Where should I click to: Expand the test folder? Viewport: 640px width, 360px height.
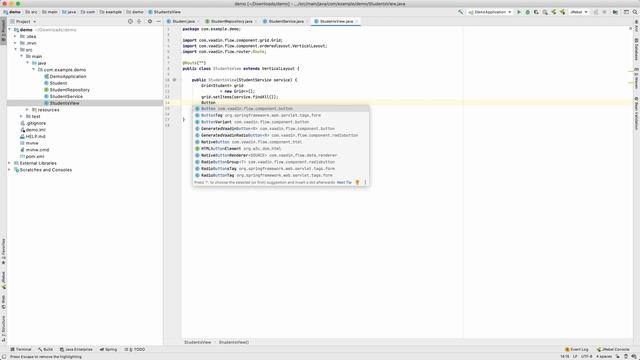pos(22,116)
